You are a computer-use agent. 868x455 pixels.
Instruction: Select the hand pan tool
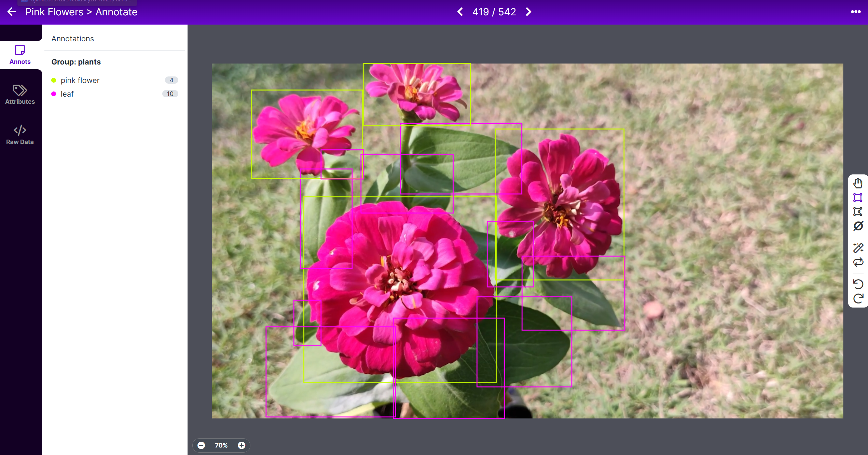858,183
